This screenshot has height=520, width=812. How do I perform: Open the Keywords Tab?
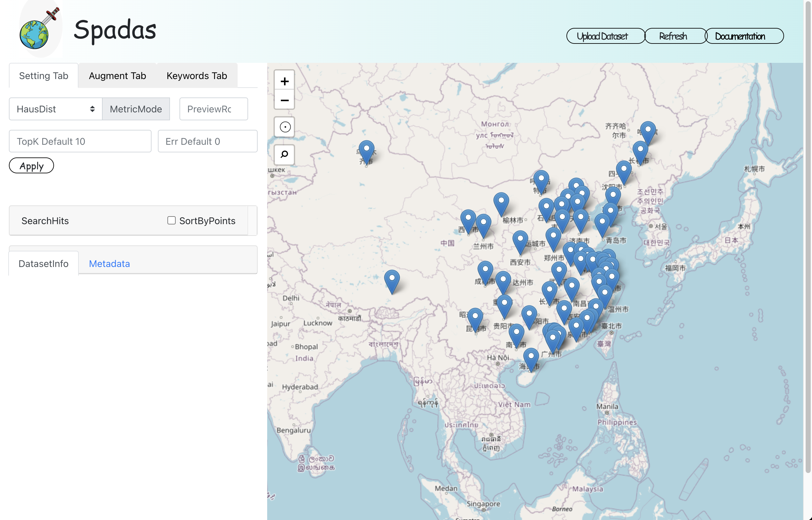coord(197,76)
